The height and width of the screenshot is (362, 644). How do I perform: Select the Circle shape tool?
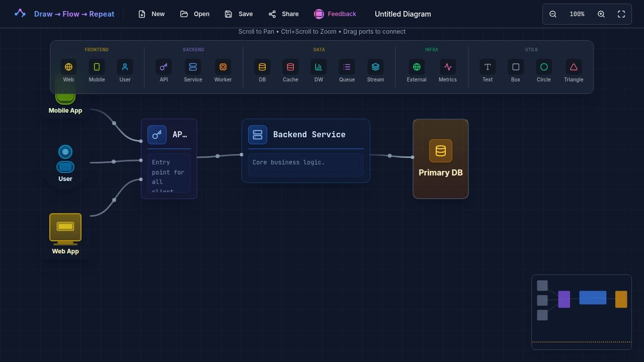point(544,71)
